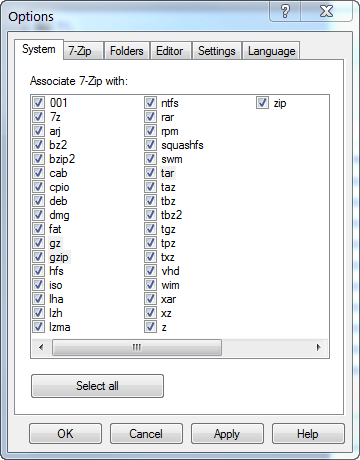Click the horizontal scrollbar thumb in the list
This screenshot has height=460, width=360.
coord(137,347)
